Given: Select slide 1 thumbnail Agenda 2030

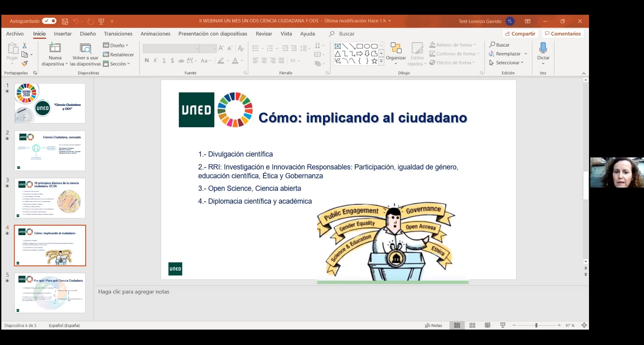Looking at the screenshot, I should (50, 103).
